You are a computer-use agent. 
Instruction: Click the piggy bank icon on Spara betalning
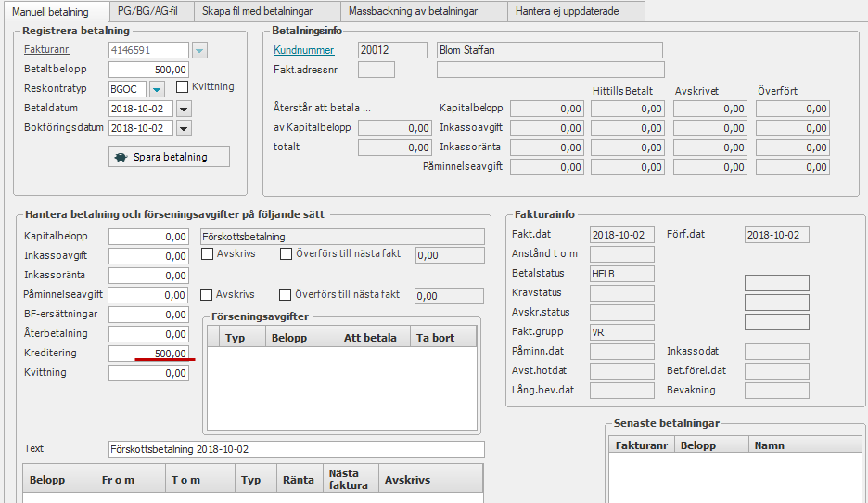click(121, 157)
